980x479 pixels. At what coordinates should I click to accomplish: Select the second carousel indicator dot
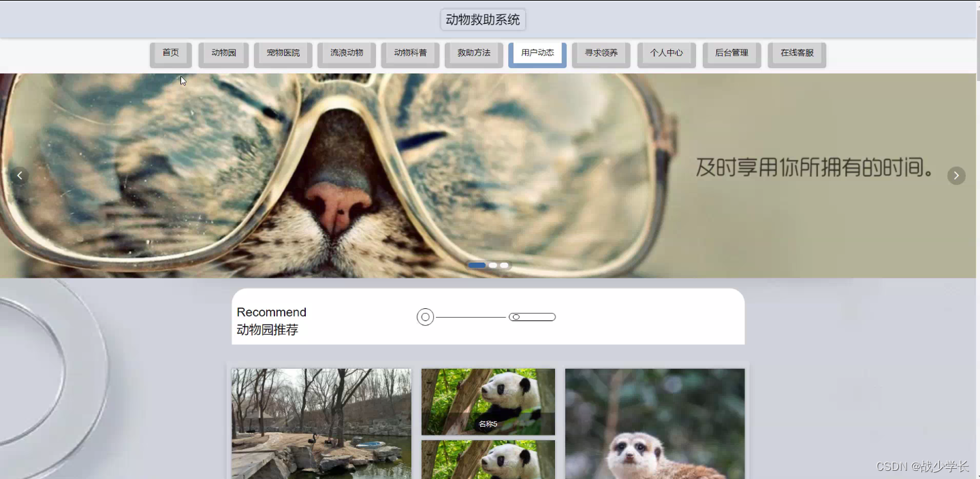pyautogui.click(x=493, y=265)
